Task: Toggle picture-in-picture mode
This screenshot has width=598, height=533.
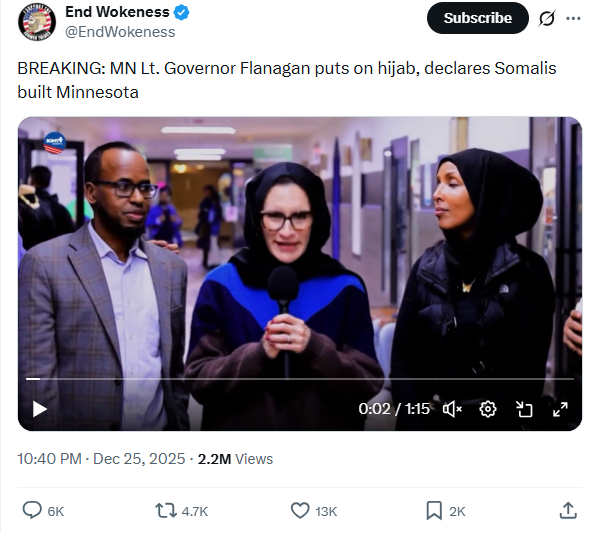Action: point(524,409)
